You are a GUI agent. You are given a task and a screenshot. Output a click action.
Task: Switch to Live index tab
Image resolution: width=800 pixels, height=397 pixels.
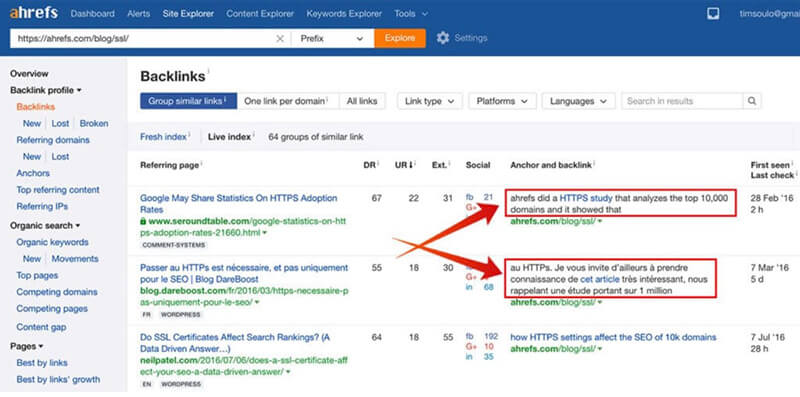click(230, 137)
